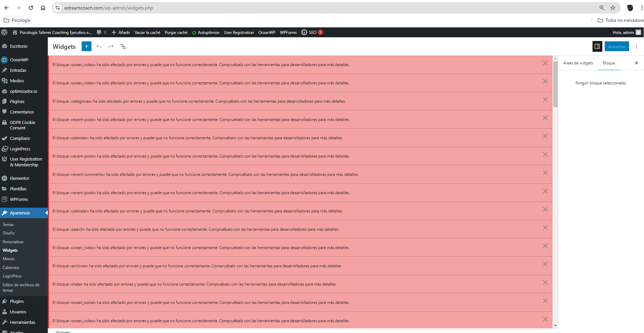Dismiss the first ocean_video error notice
This screenshot has width=644, height=333.
coord(545,63)
